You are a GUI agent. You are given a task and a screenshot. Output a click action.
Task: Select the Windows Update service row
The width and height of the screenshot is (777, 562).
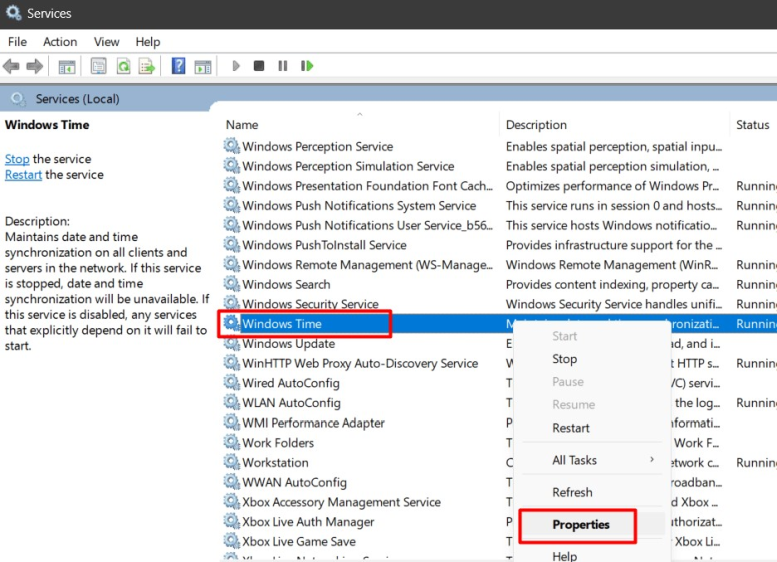[288, 344]
